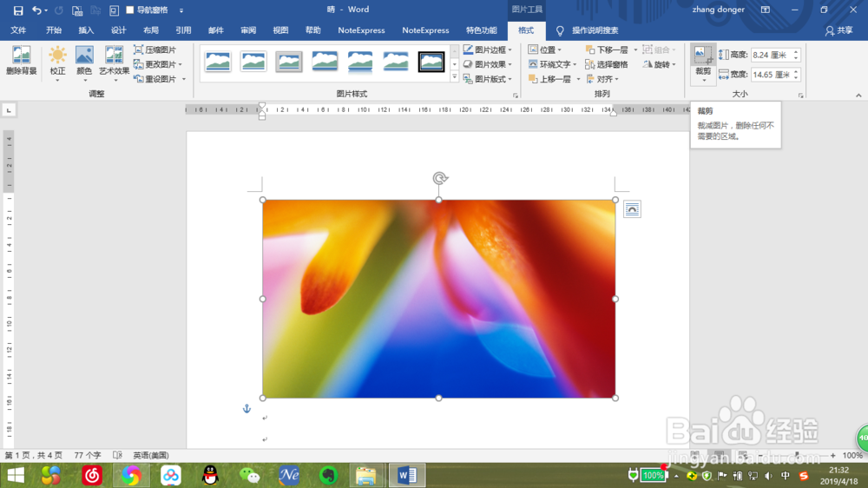The image size is (868, 488).
Task: Open the Size dialog launcher
Action: pos(800,96)
